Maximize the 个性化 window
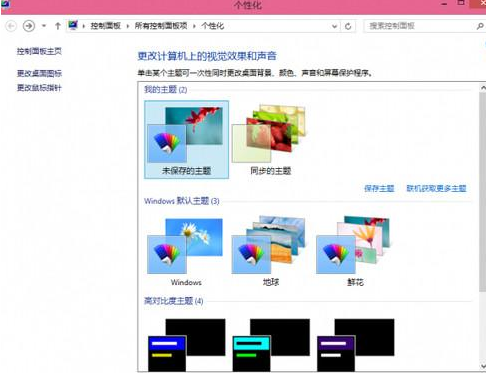486x375 pixels. pos(461,3)
